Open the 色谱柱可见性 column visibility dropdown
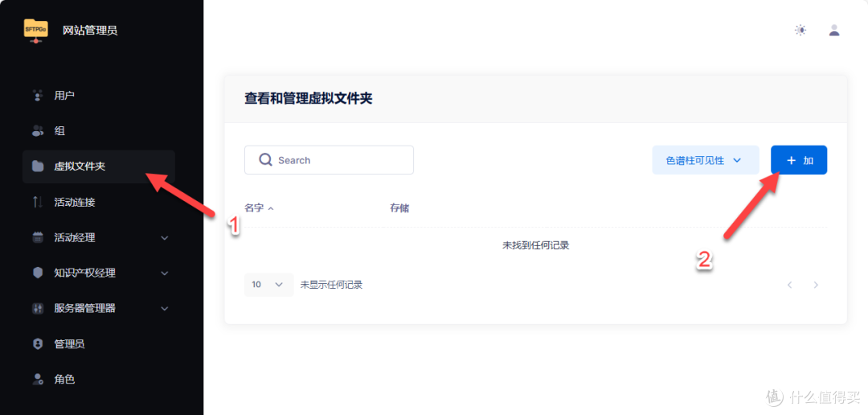The width and height of the screenshot is (868, 415). (x=706, y=160)
